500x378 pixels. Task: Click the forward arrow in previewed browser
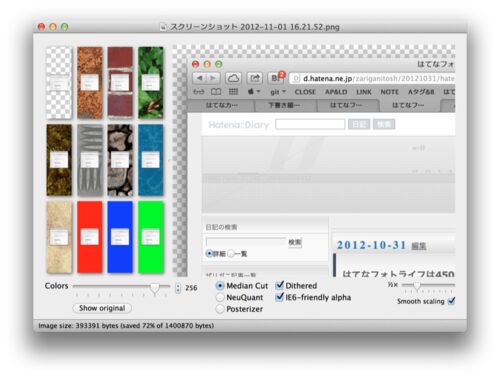[213, 78]
